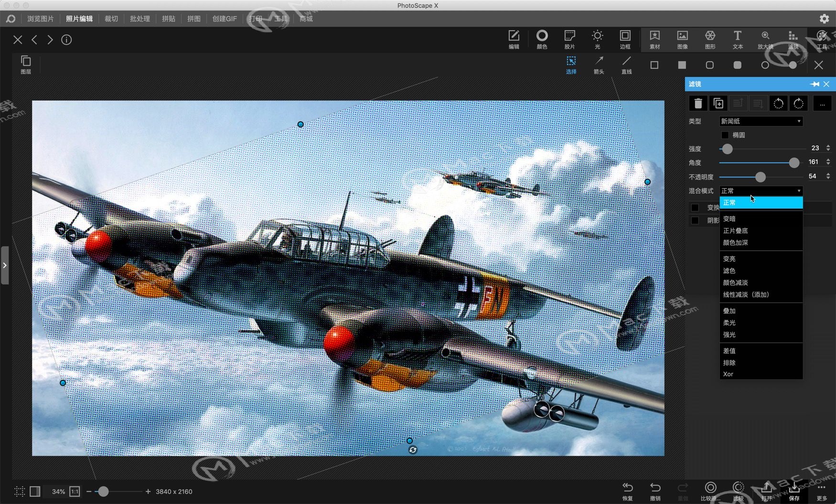Open the 放大镜 magnifier tool
The height and width of the screenshot is (504, 836).
coord(765,40)
